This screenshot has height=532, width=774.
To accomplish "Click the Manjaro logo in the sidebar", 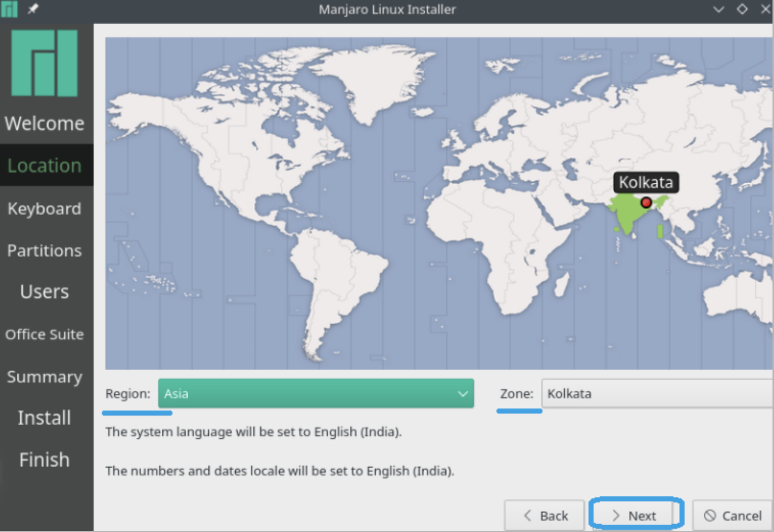I will [x=45, y=63].
